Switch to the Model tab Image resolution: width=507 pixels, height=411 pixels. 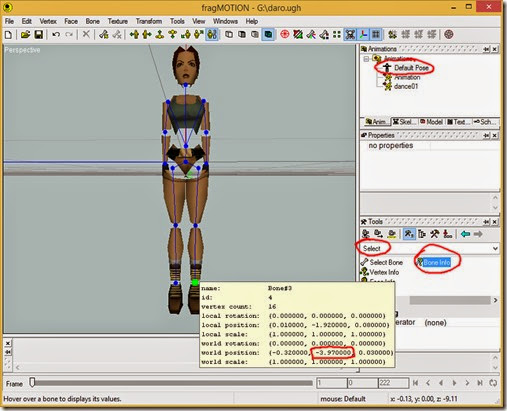pos(431,122)
